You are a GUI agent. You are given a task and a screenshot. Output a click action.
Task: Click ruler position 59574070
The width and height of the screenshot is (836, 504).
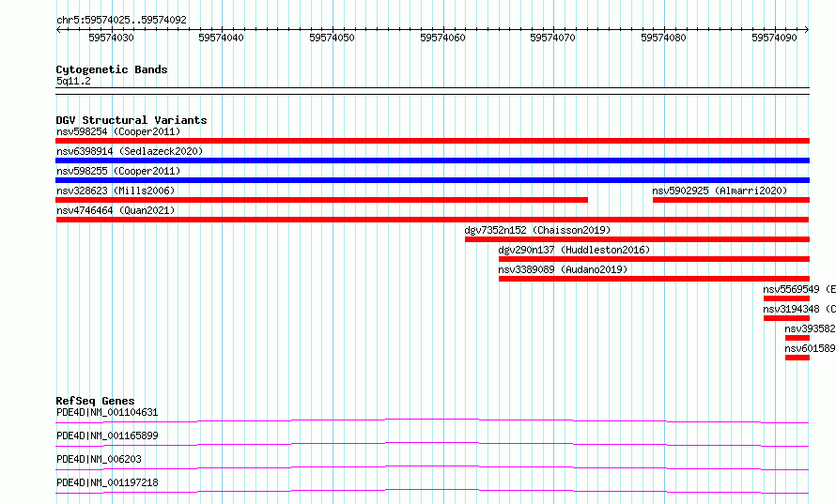pyautogui.click(x=552, y=38)
